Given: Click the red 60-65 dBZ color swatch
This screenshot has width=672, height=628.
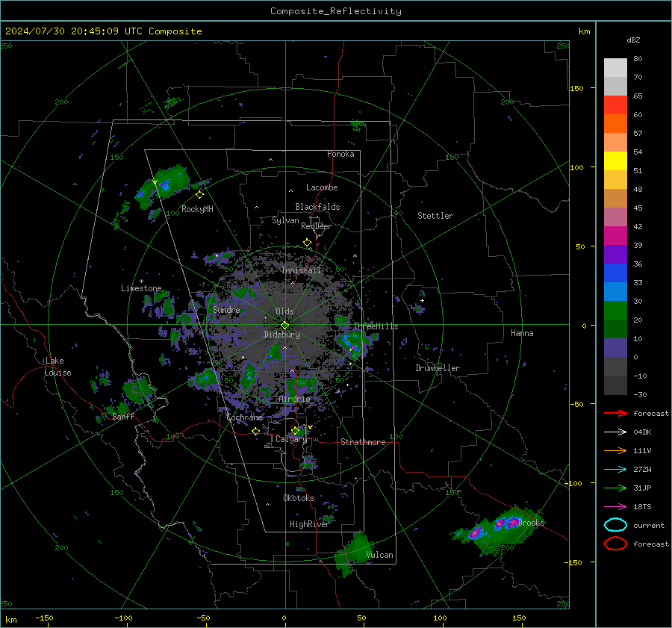Looking at the screenshot, I should pos(615,105).
